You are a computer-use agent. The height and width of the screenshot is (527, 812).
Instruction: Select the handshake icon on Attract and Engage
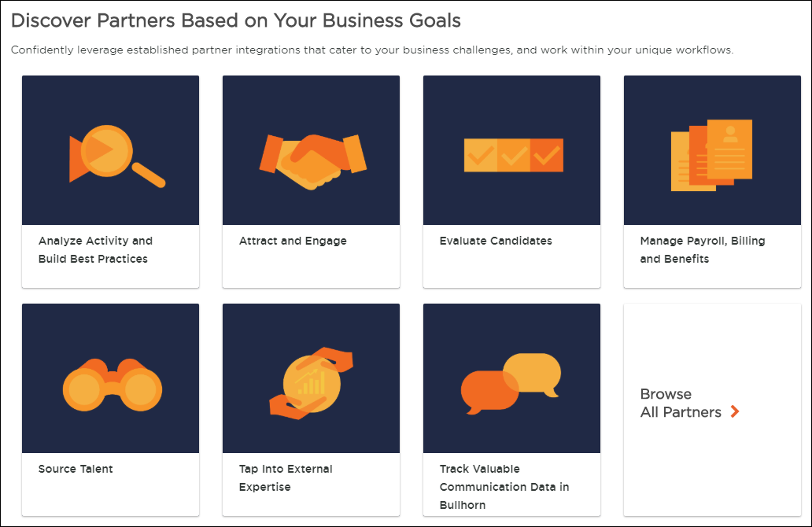click(x=311, y=151)
